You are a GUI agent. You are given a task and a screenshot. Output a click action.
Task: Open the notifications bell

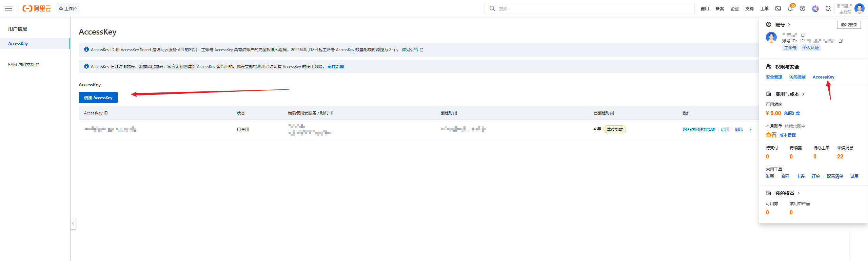[x=790, y=9]
